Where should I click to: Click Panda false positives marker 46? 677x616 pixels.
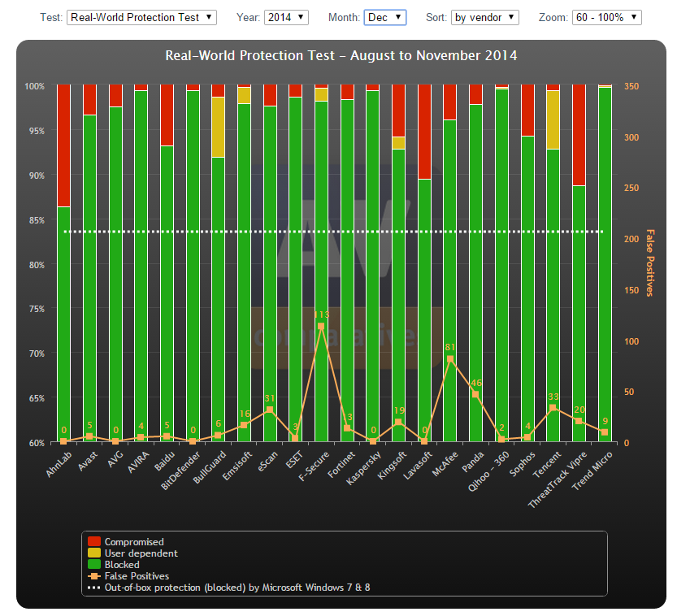coord(475,395)
